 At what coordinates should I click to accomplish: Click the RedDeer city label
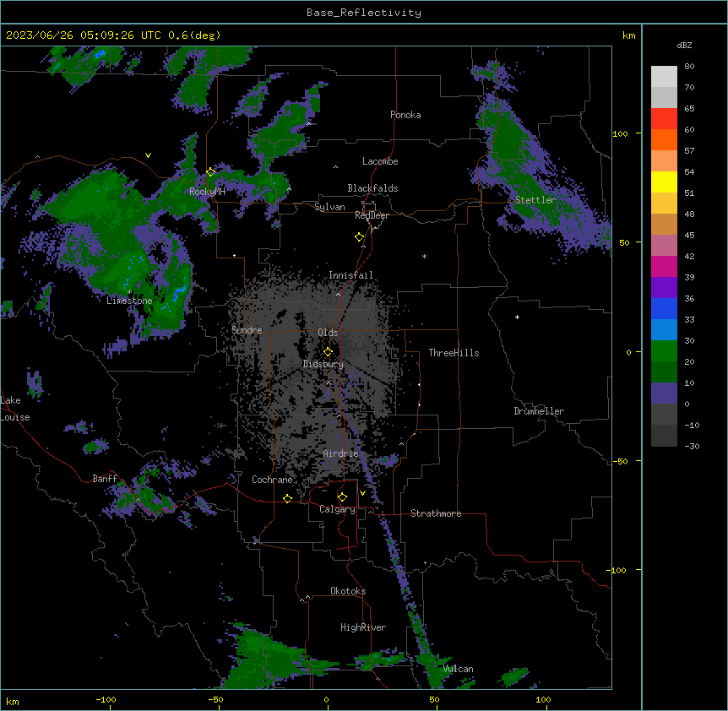tap(372, 215)
